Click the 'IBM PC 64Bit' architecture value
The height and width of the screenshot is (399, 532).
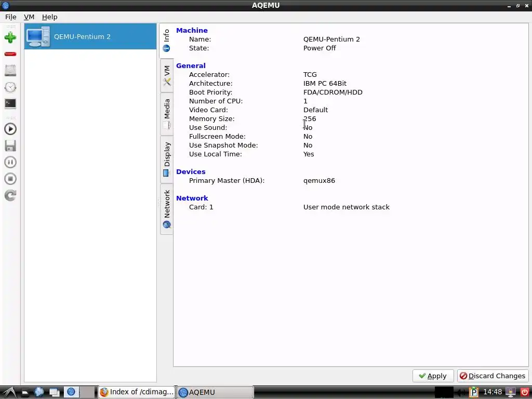pos(325,83)
